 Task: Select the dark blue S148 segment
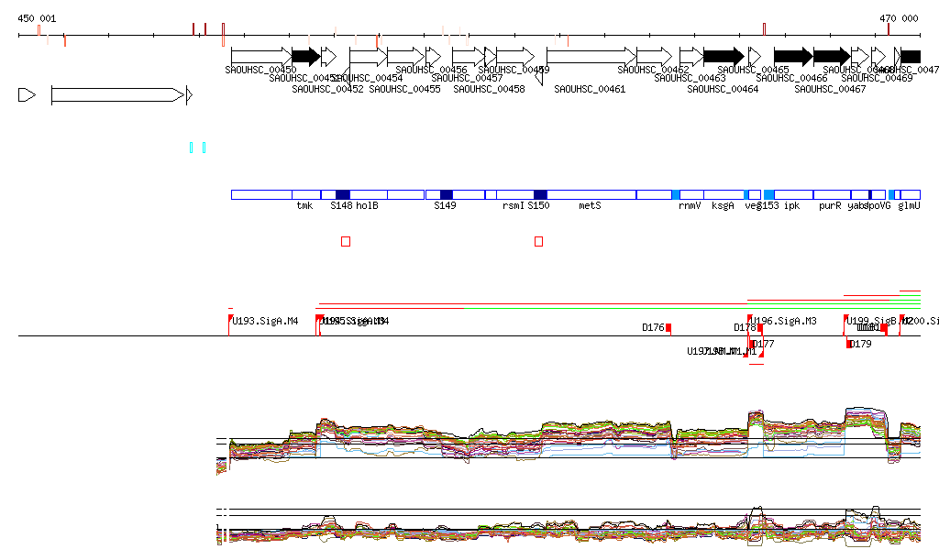click(343, 195)
